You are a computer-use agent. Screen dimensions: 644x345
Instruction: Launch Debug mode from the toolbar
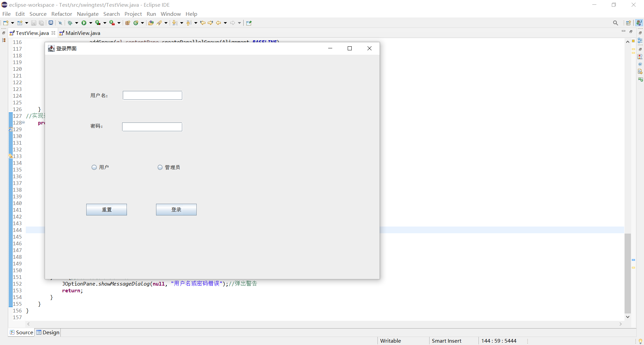pyautogui.click(x=70, y=23)
